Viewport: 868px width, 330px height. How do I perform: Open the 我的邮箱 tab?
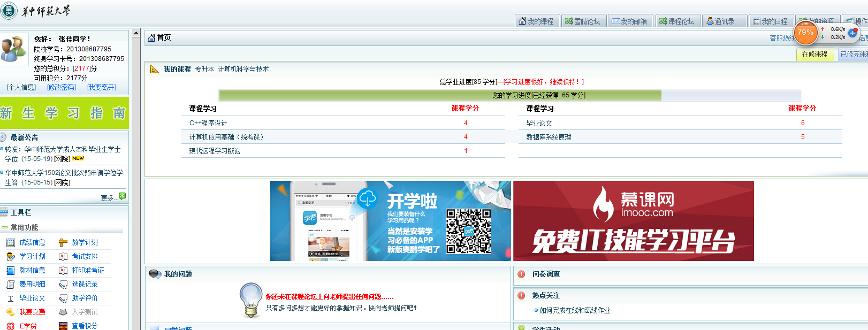(x=630, y=21)
